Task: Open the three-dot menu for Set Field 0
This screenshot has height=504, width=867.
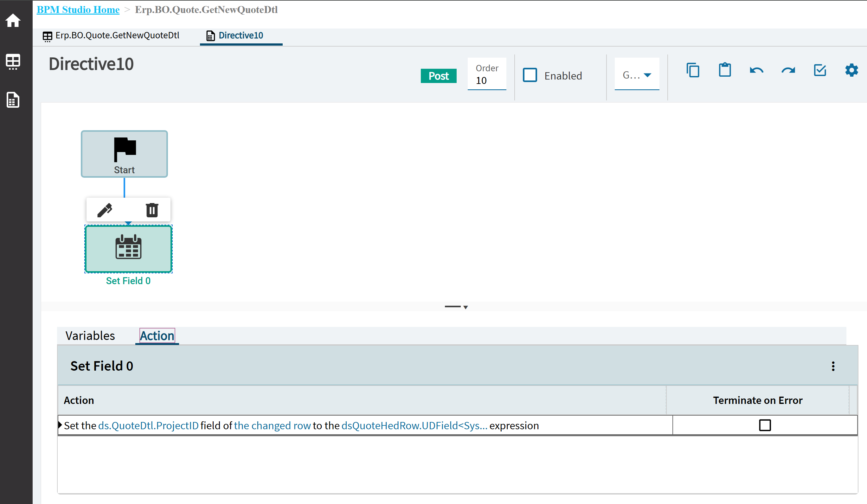Action: (833, 366)
